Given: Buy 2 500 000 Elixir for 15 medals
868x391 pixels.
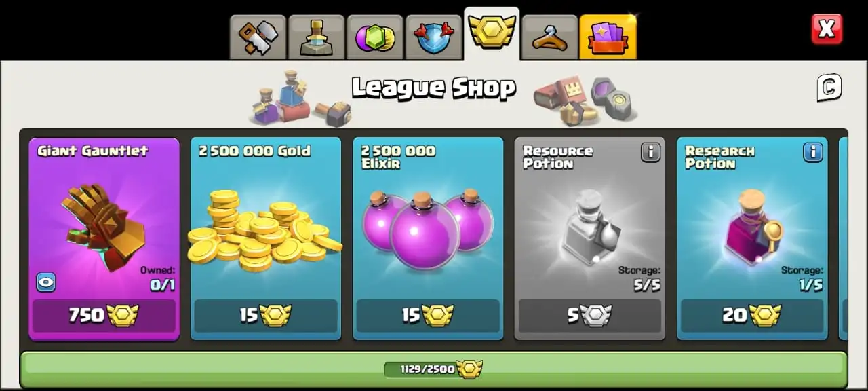Looking at the screenshot, I should (428, 316).
